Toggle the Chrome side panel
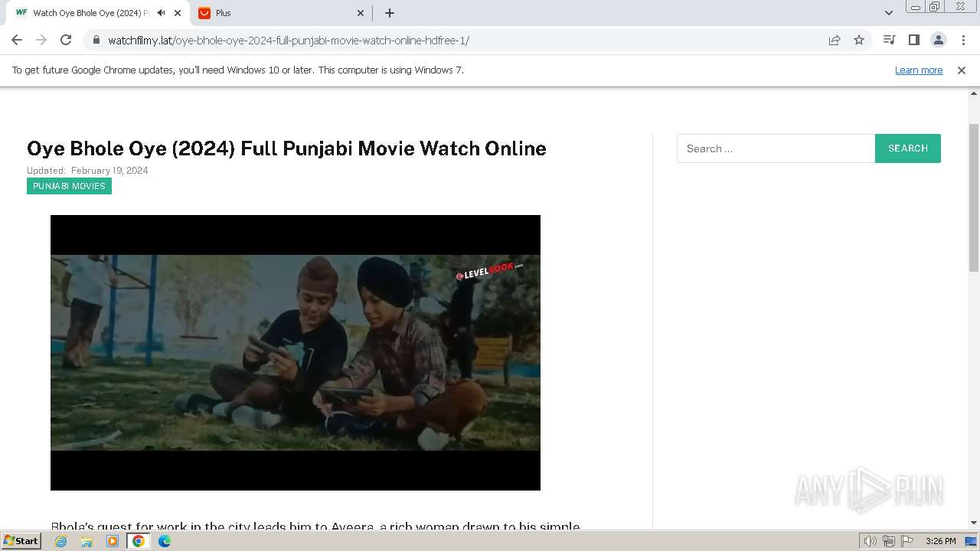 [913, 40]
